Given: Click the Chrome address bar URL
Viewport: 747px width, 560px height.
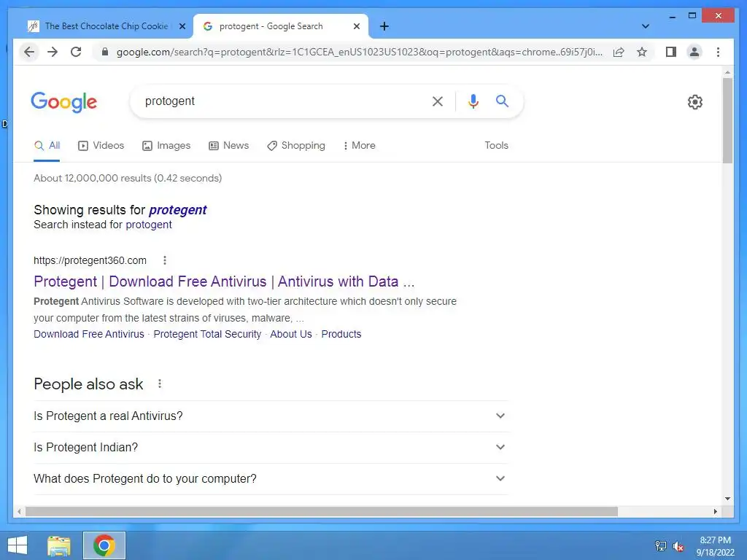Looking at the screenshot, I should pos(359,52).
